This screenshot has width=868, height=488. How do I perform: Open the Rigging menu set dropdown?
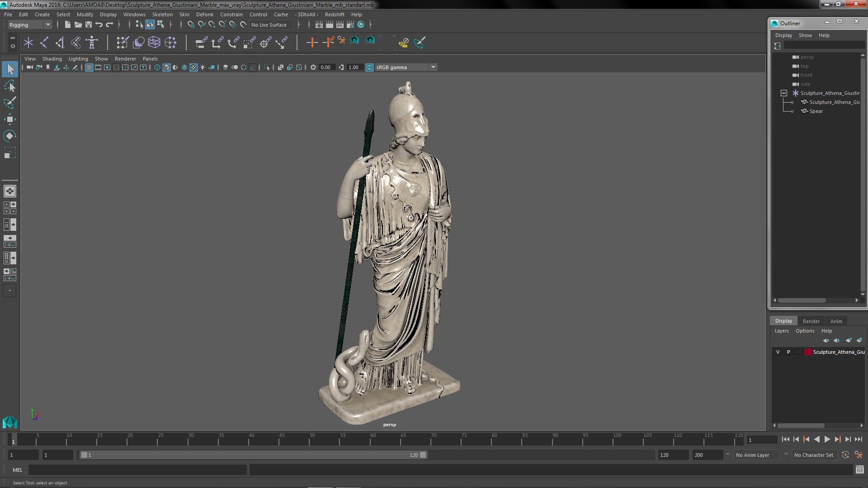(30, 25)
